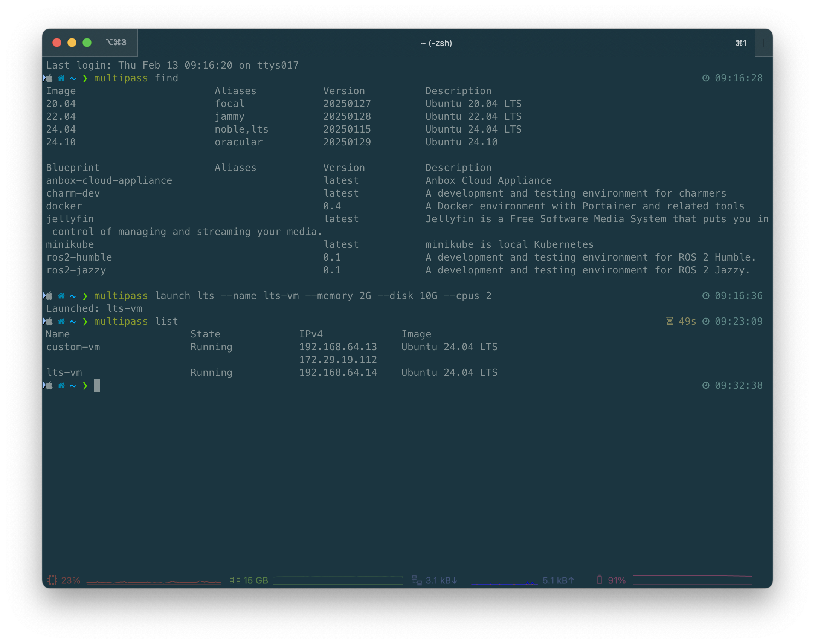Click the 'jellyfin' blueprint name
Screen dimensions: 815x644
(70, 219)
